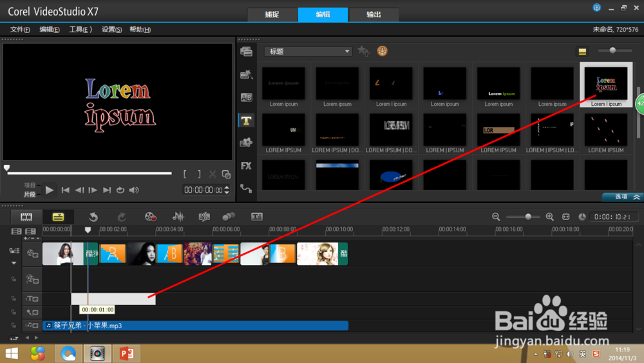Open the Subtitle Editor
644x363 pixels.
tap(257, 217)
